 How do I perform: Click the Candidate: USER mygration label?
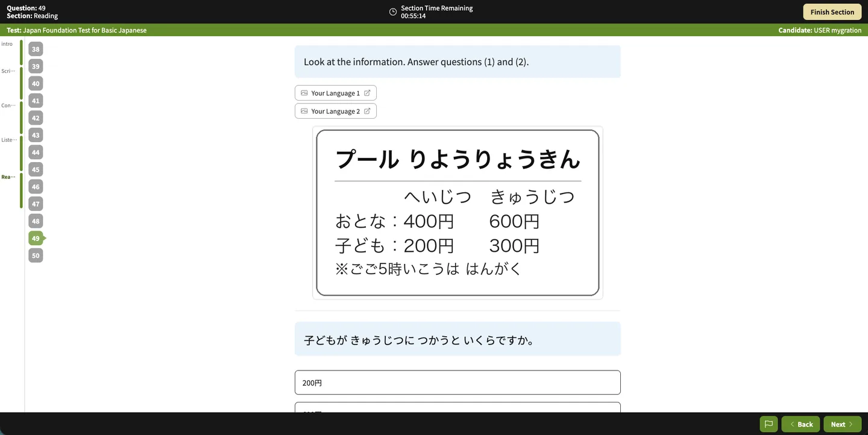coord(820,30)
